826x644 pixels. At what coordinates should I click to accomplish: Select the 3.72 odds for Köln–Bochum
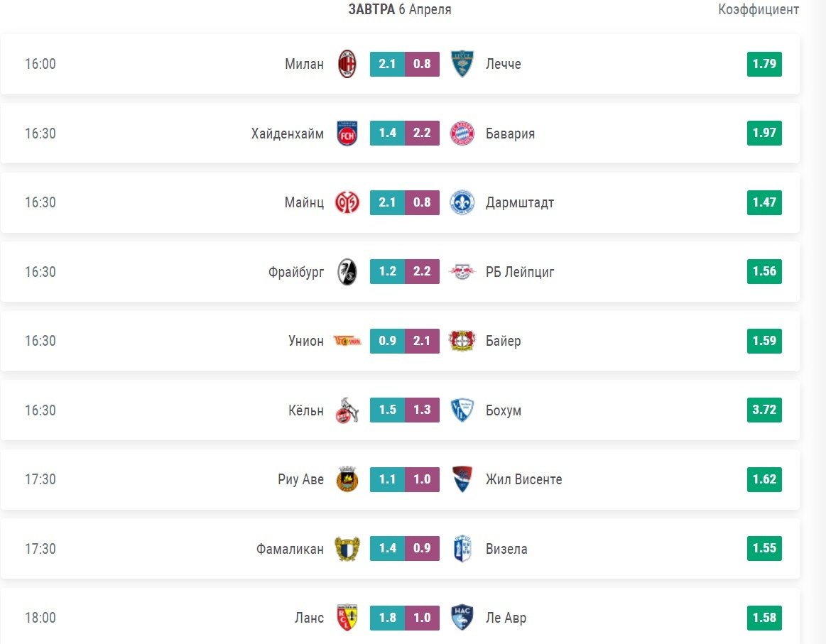pyautogui.click(x=764, y=410)
